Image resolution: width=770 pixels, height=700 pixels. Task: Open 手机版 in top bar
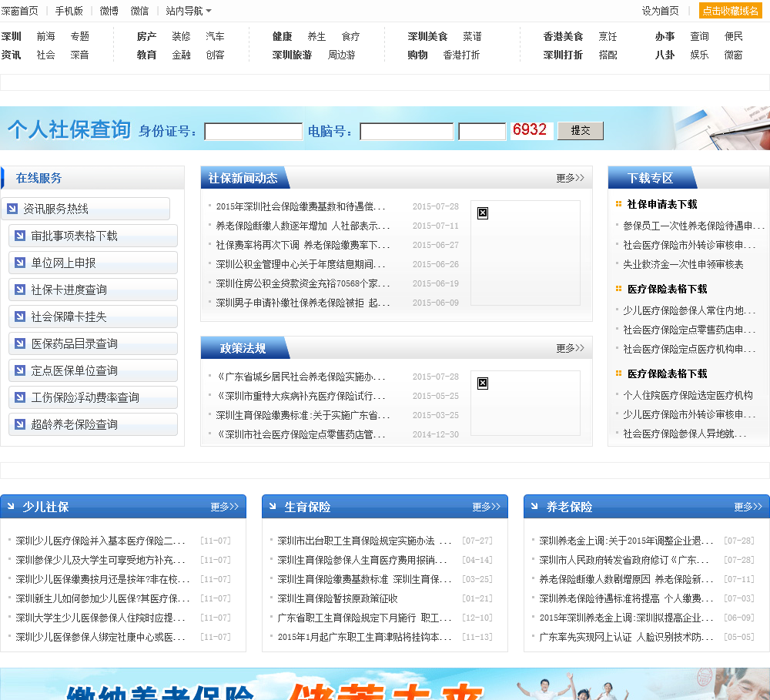(69, 11)
